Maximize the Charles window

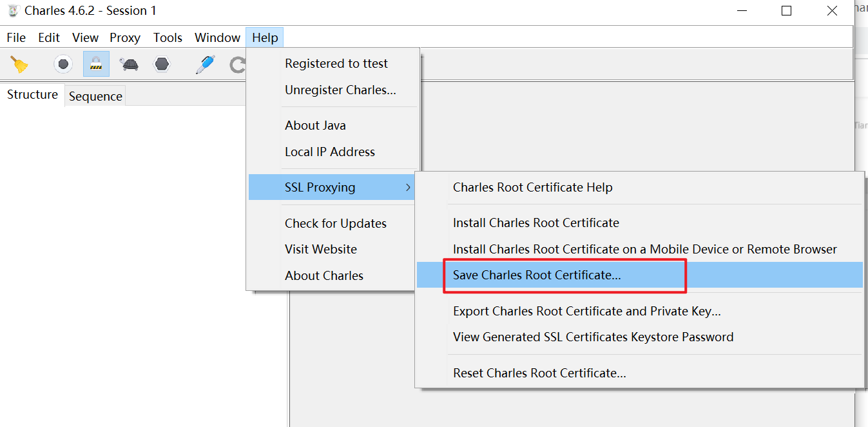click(x=786, y=10)
